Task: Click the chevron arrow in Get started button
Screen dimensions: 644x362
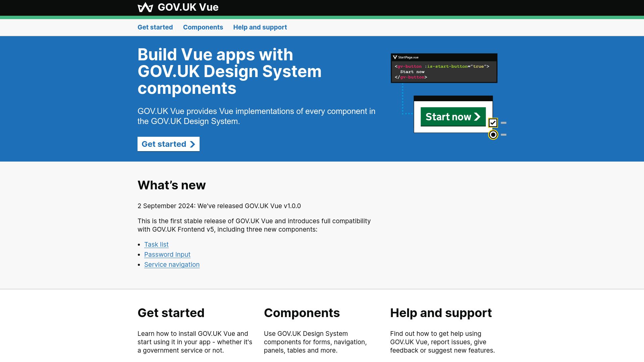Action: point(192,144)
